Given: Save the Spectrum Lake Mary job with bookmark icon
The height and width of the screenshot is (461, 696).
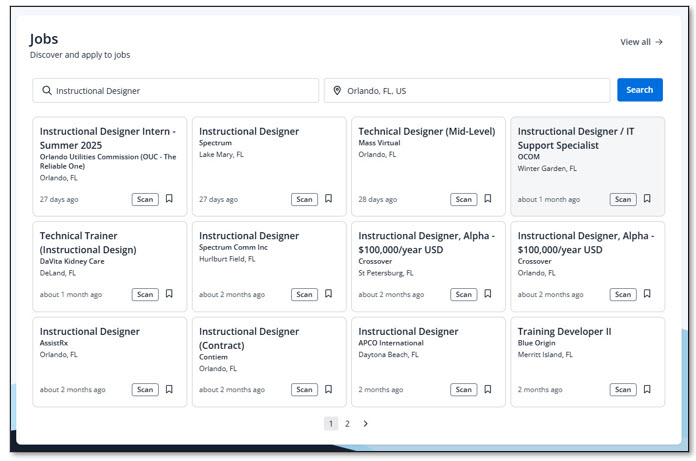Looking at the screenshot, I should [328, 198].
